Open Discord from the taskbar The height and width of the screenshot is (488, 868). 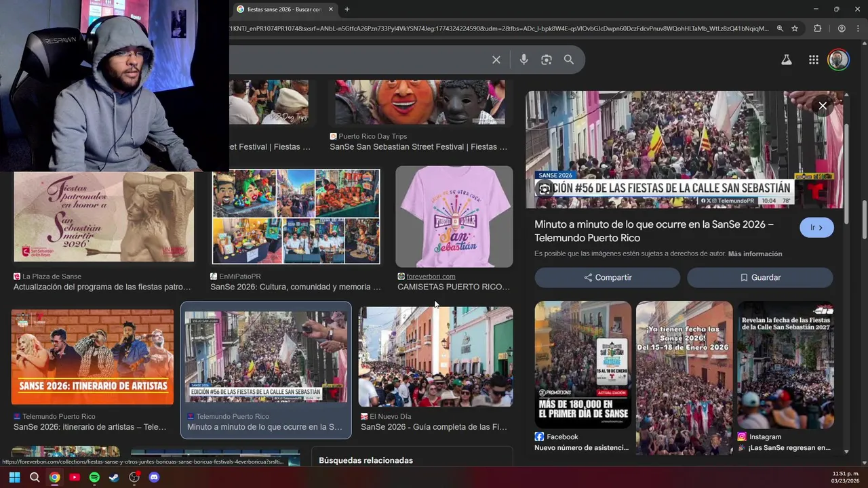tap(154, 477)
